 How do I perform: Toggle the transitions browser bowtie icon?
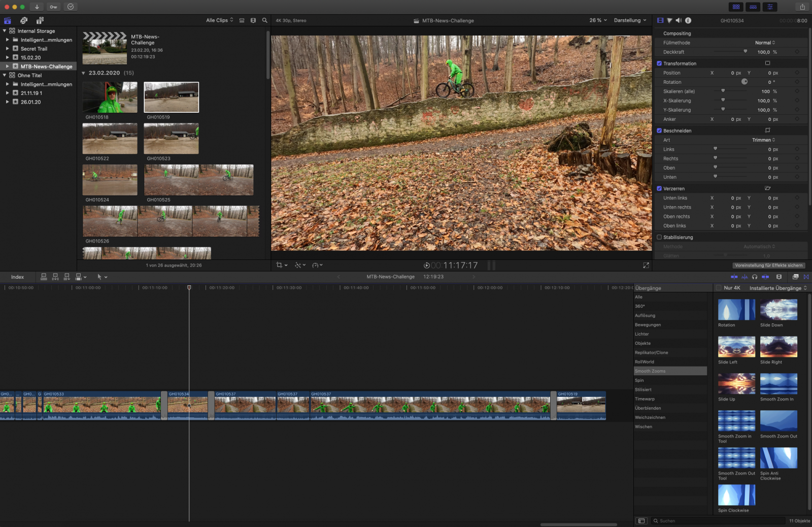coord(806,277)
